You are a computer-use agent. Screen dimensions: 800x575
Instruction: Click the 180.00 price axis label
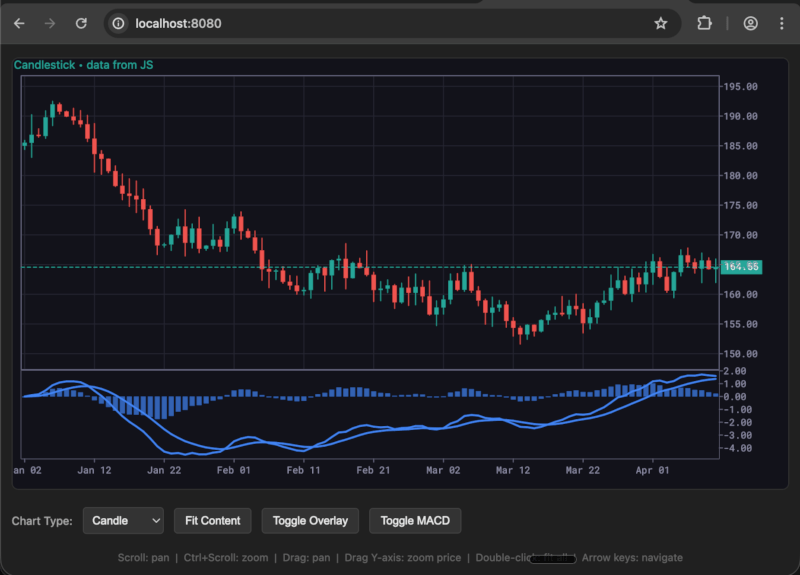pyautogui.click(x=741, y=176)
